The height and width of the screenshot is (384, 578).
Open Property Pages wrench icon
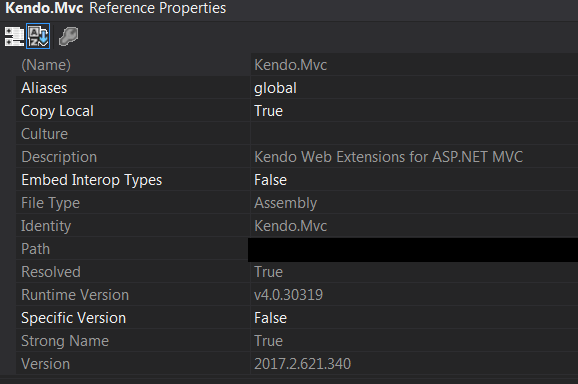tap(69, 36)
